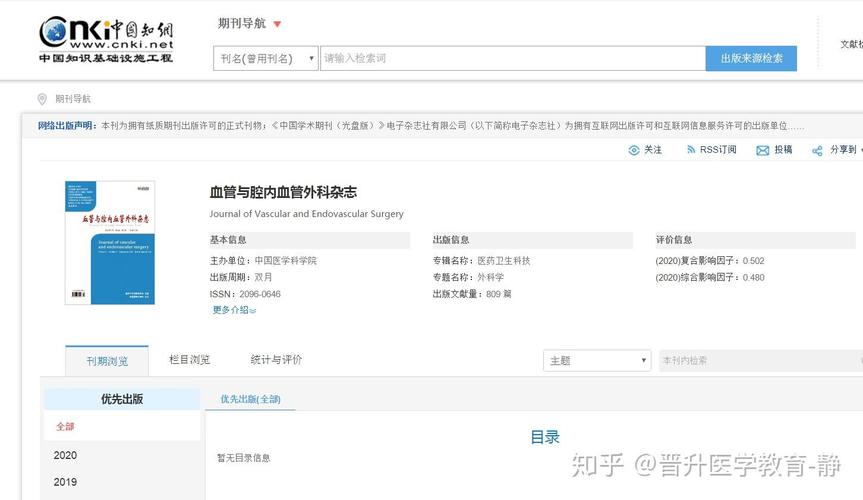Click 专辑名称 value 医药卫生科技

pos(504,260)
